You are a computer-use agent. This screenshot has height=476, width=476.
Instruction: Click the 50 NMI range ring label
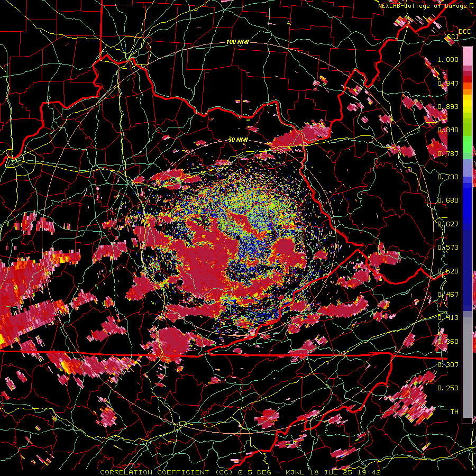coord(237,140)
